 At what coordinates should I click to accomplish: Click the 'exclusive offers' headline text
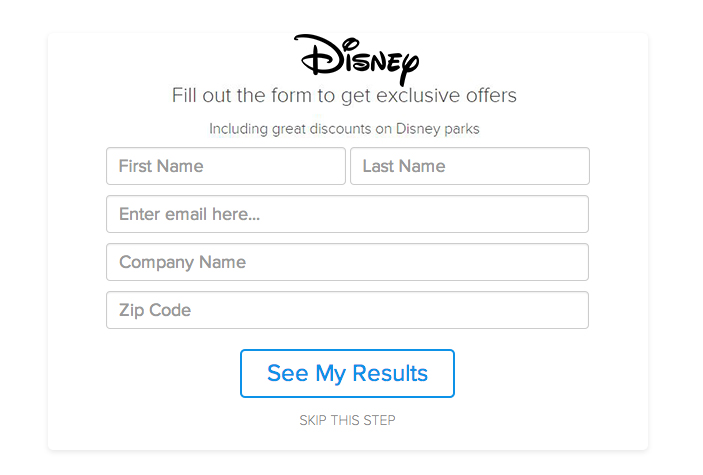(x=446, y=96)
